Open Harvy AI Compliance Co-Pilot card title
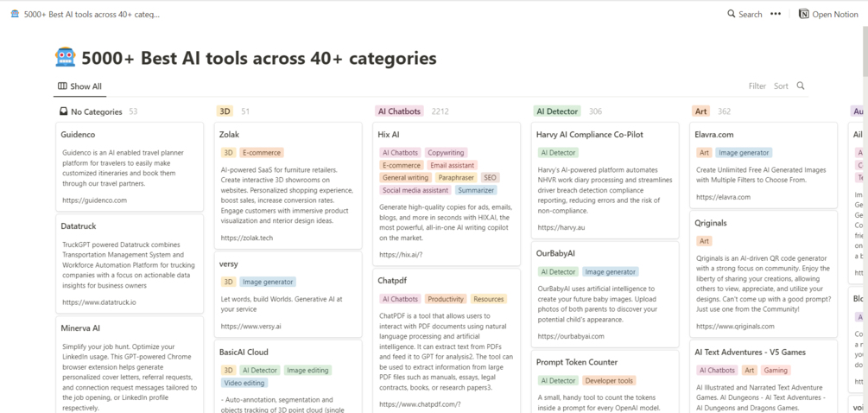This screenshot has width=868, height=413. point(590,135)
